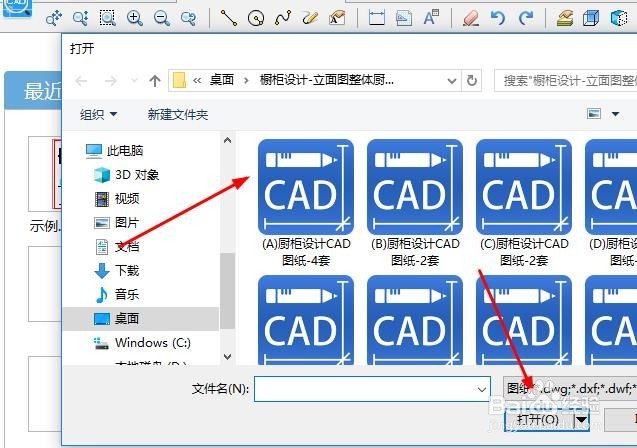637x448 pixels.
Task: Refresh the folder listing
Action: (472, 80)
